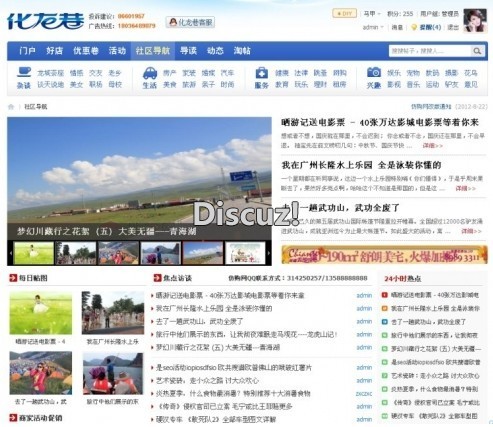Open 硬汉专车 entry in 24小时热点
Viewport: 493px width, 427px height.
click(x=434, y=416)
